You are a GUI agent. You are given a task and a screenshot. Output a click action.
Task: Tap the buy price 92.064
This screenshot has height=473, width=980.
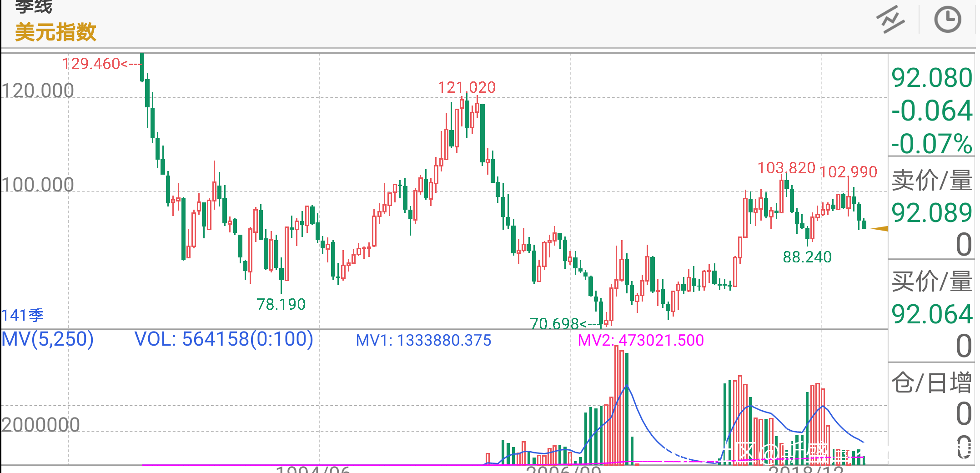coord(932,314)
